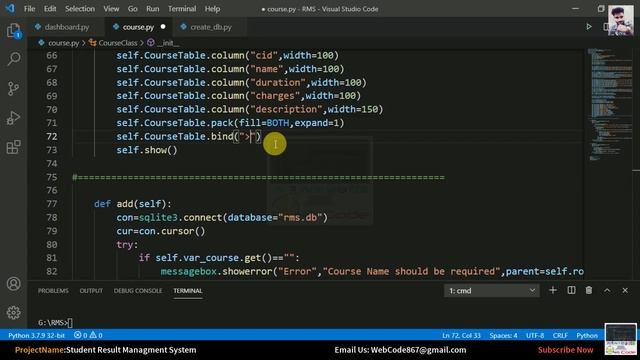Maximize the panel with the up chevron

pos(607,290)
